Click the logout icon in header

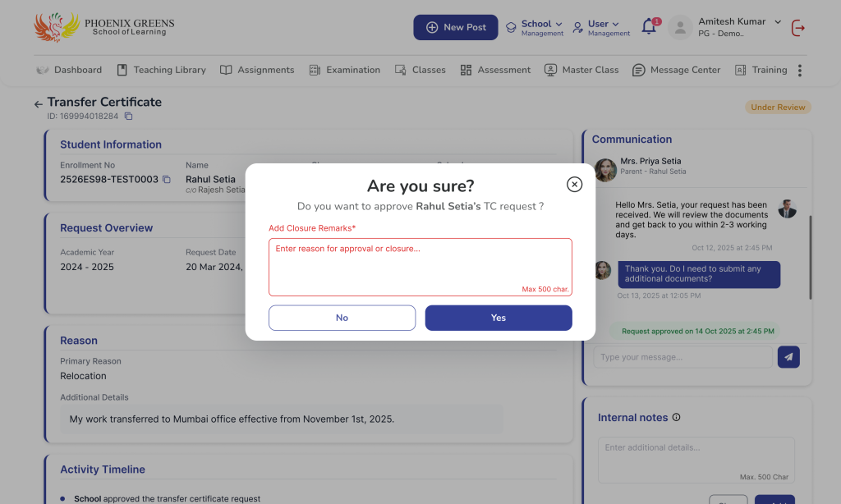797,28
